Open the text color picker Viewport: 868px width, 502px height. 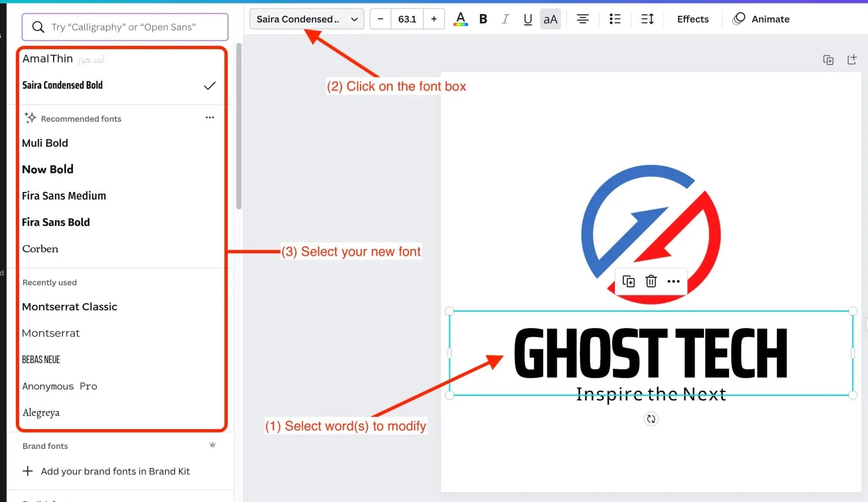(x=461, y=19)
